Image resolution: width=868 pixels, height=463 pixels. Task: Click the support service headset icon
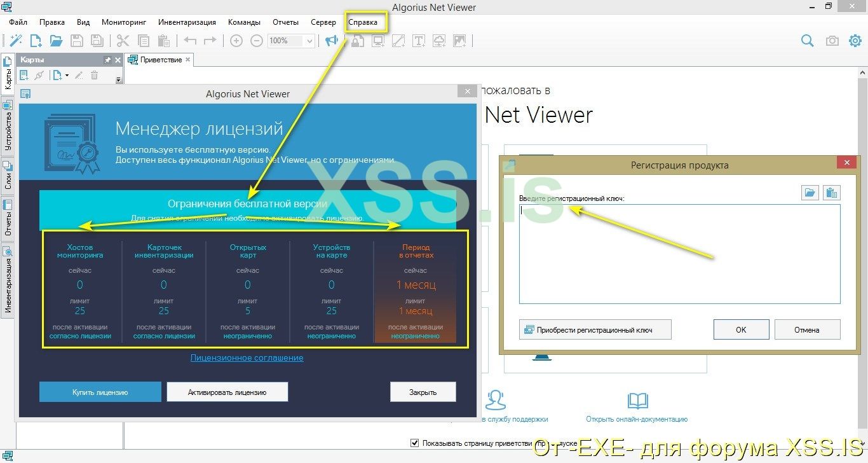click(496, 401)
